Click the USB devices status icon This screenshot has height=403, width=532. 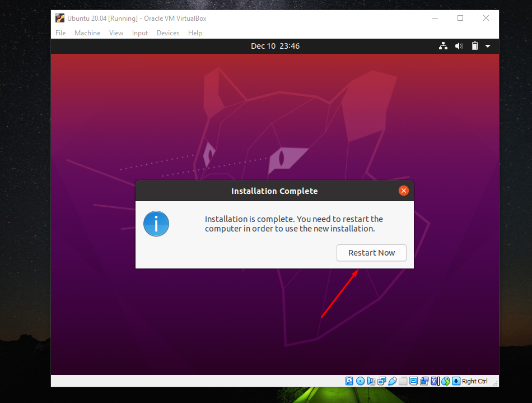393,381
